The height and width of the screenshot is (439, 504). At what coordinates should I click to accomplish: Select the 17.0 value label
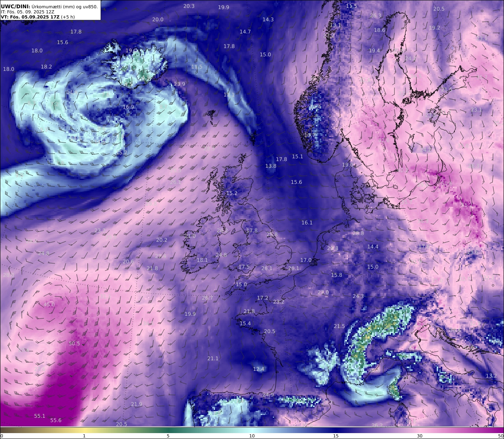[x=306, y=260]
